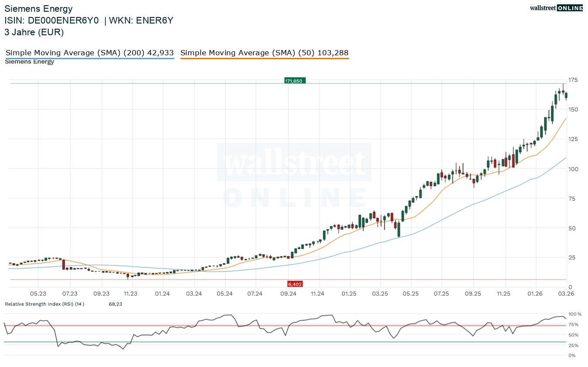Select the 05.23 date axis label
Screen dimensions: 588x367
point(38,293)
